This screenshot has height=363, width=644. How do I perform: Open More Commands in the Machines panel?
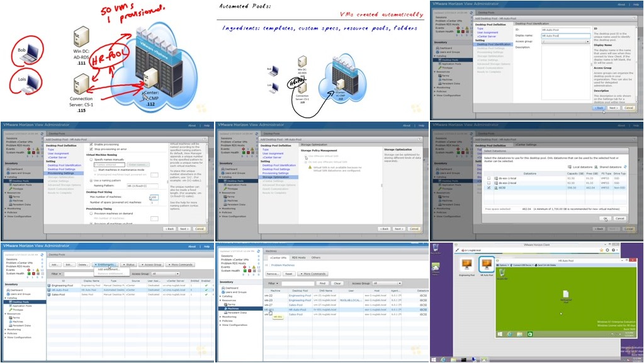click(313, 274)
